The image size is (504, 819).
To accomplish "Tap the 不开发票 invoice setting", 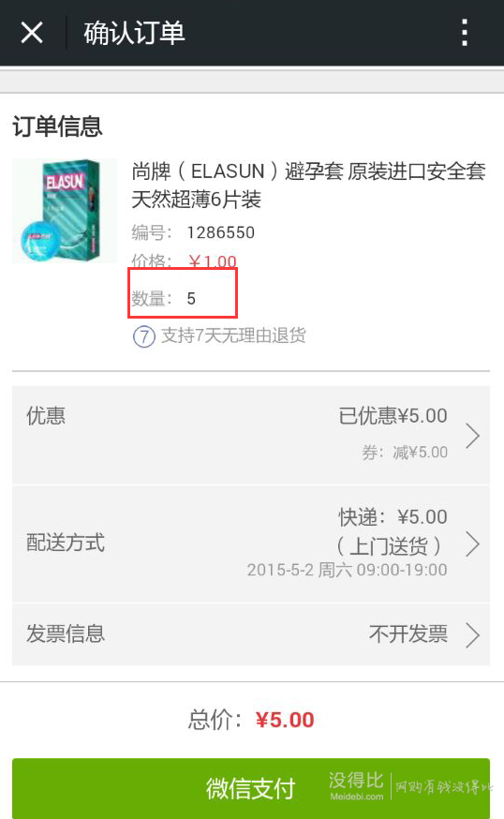I will point(408,634).
